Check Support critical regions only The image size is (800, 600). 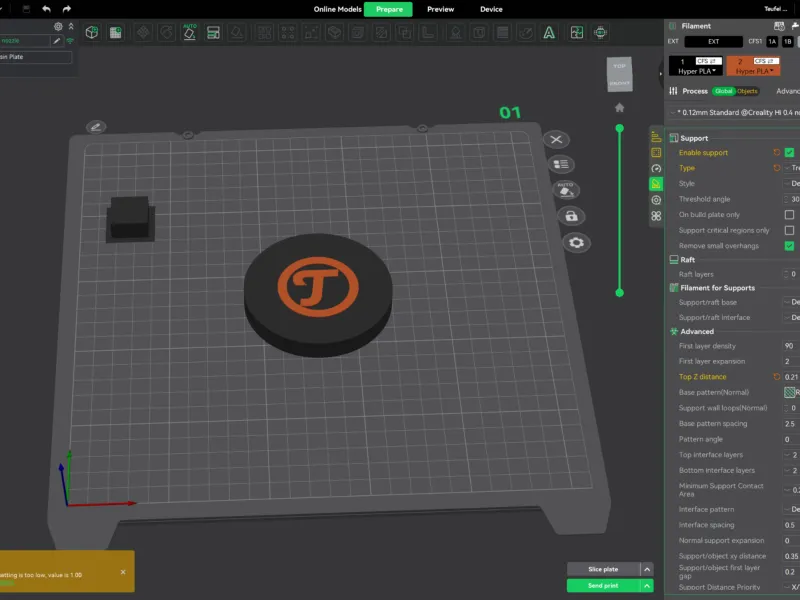789,230
